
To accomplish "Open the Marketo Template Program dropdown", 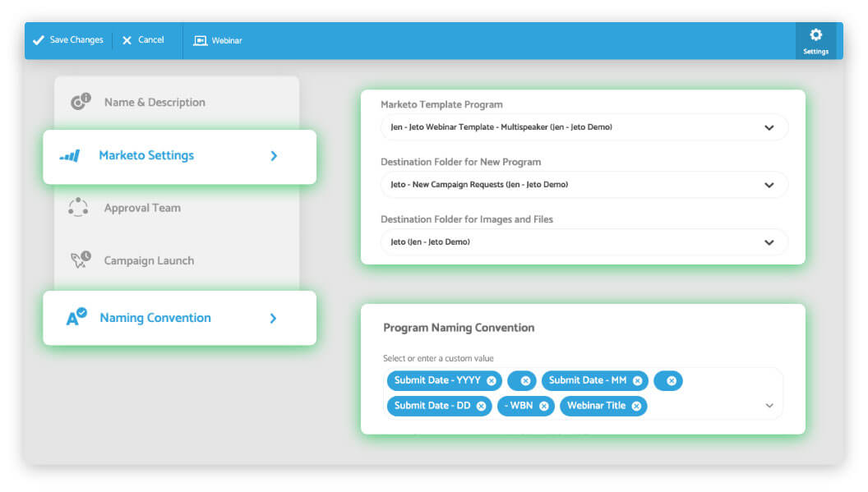I will click(x=584, y=127).
